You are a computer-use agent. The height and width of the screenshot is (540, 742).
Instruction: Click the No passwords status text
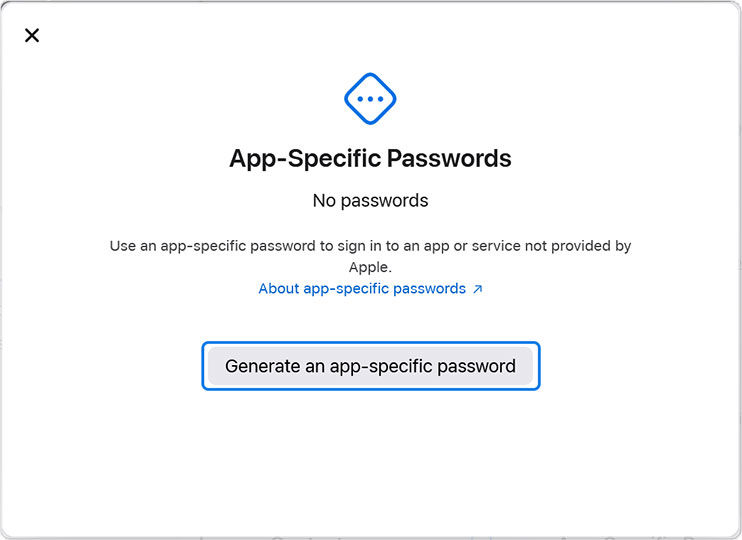(370, 201)
